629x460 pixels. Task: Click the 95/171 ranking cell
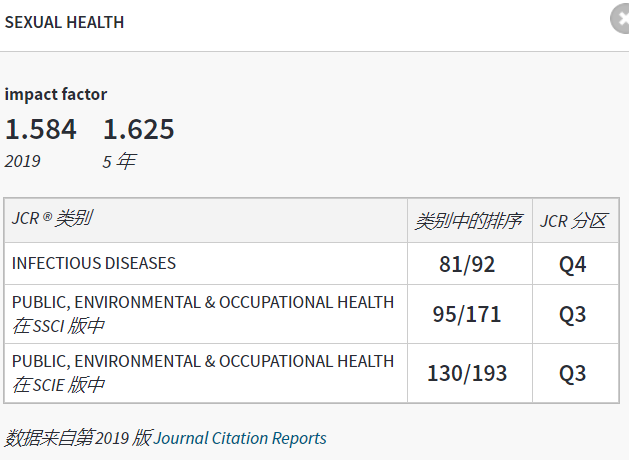(467, 314)
